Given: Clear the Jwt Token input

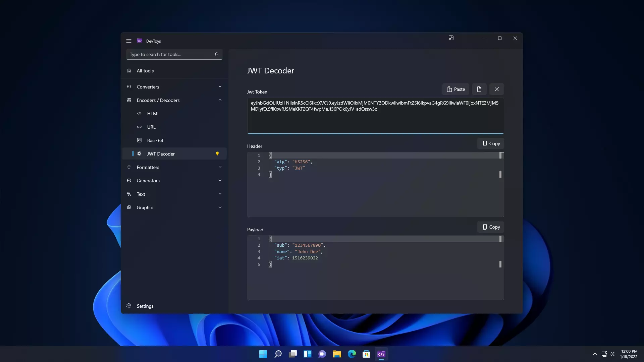Looking at the screenshot, I should pyautogui.click(x=497, y=89).
